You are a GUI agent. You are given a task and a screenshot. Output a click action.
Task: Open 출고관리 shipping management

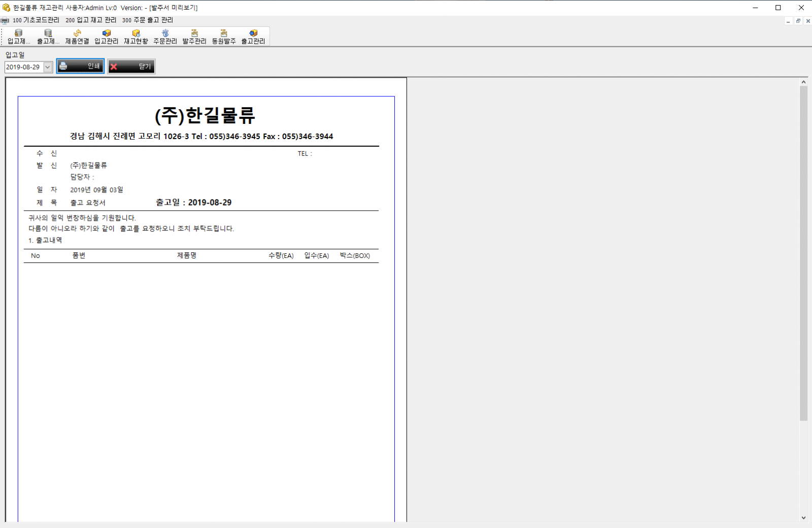[253, 37]
